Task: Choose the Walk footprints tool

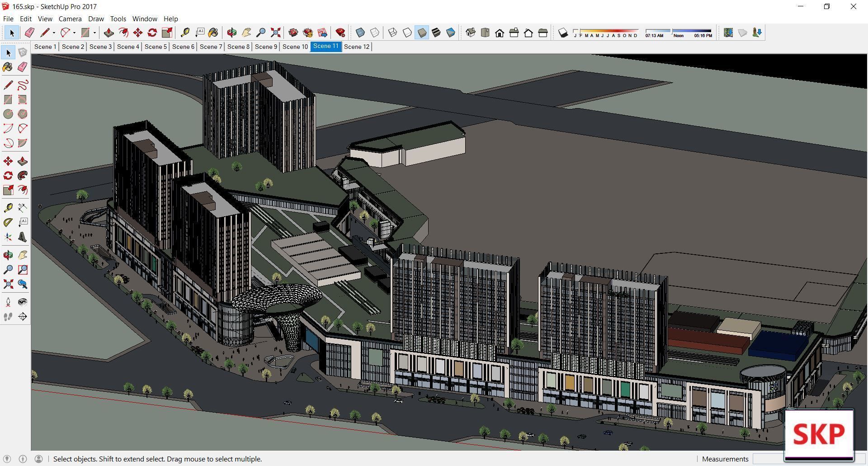Action: [x=8, y=317]
